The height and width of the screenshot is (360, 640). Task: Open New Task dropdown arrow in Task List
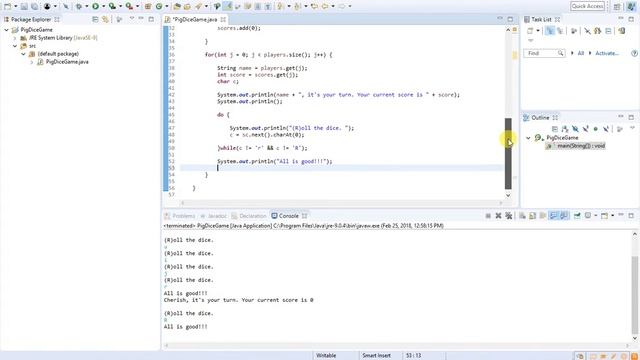coord(538,31)
